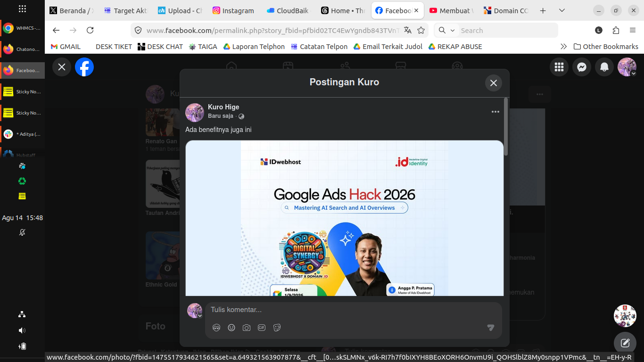Open the Firefox account icon labeled L
Viewport: 644px width, 362px height.
click(599, 30)
